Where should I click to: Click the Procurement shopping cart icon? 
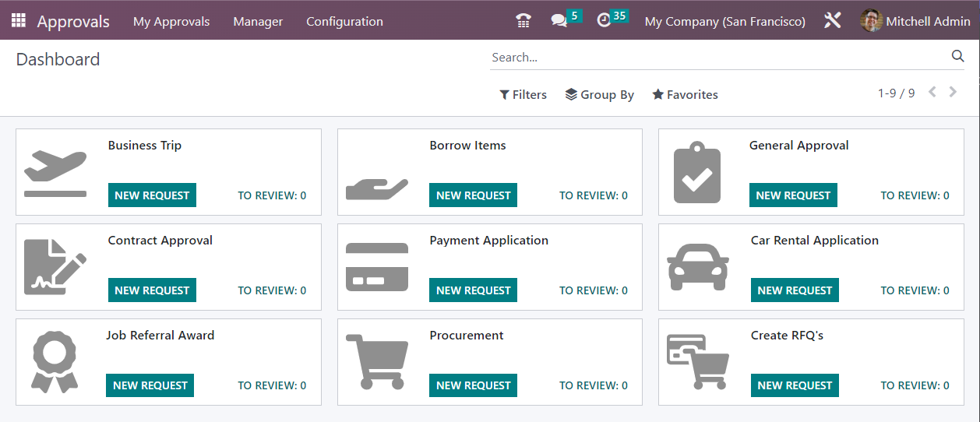pos(376,362)
